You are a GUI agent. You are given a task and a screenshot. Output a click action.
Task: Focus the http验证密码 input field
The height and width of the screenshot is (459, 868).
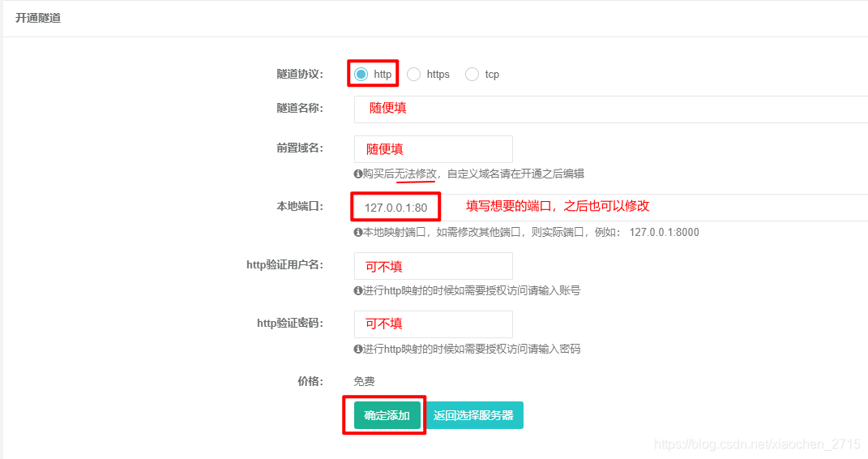click(434, 324)
